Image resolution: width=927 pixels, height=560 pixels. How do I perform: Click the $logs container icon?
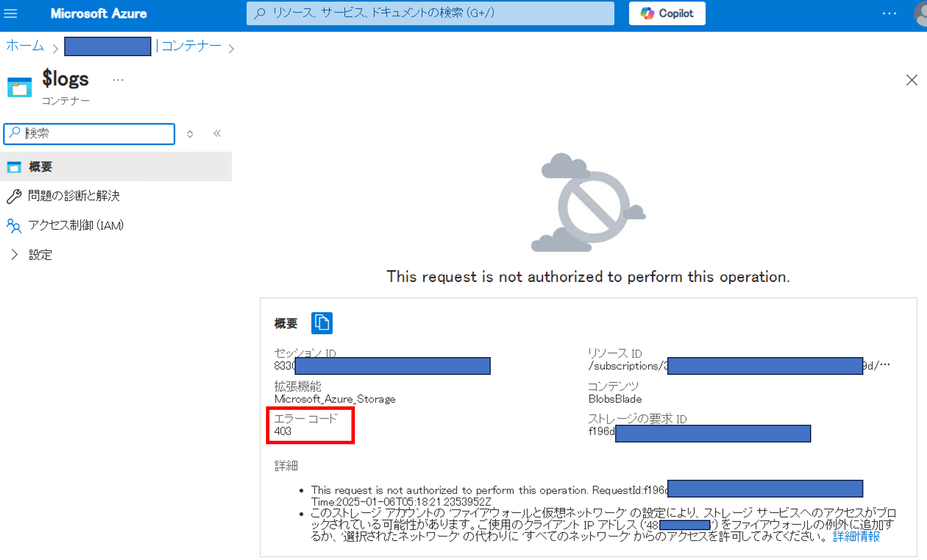tap(19, 86)
